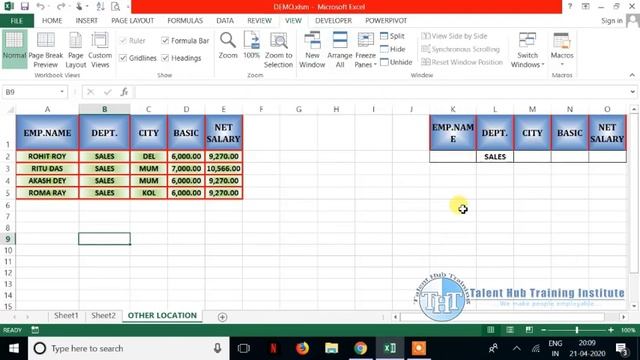Save the workbook from quick access toolbar
The image size is (640, 360).
tap(24, 7)
